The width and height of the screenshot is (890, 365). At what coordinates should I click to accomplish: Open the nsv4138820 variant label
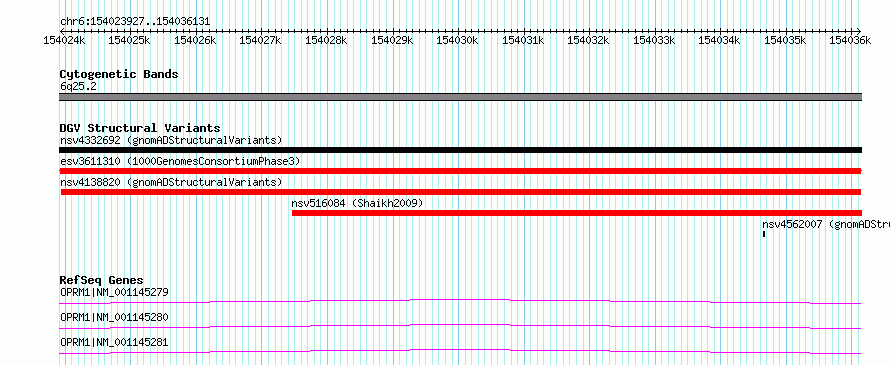click(x=171, y=182)
